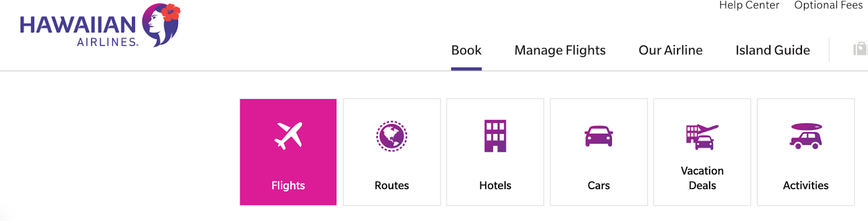Open the Our Airline menu

click(x=671, y=50)
